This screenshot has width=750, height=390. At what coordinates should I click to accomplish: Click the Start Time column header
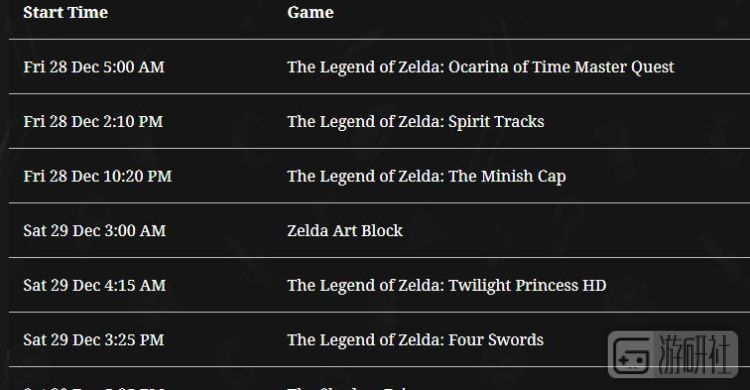tap(66, 12)
